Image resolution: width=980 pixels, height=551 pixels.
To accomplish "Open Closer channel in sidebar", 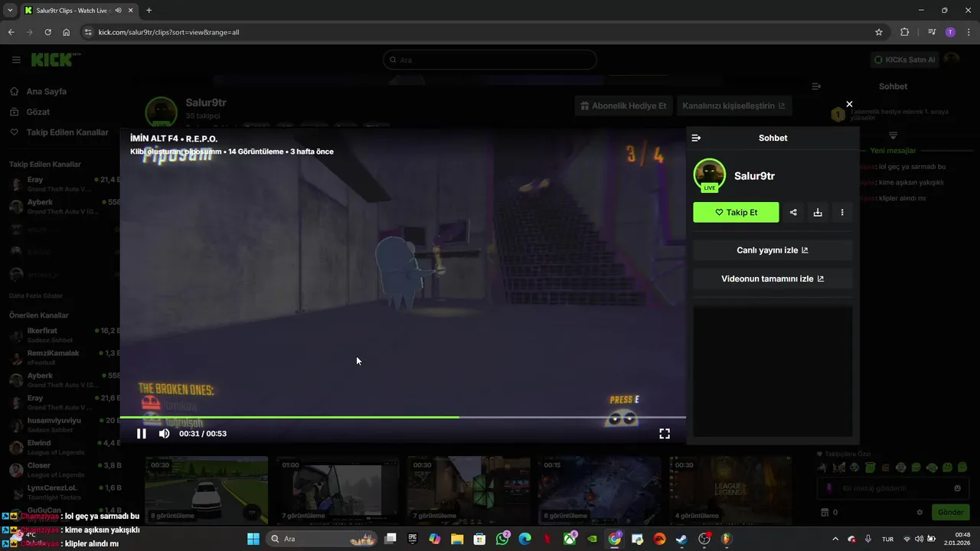I will pos(65,470).
